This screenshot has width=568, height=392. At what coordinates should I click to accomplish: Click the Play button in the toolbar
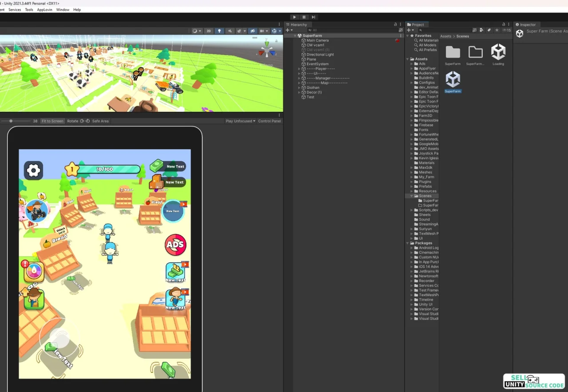(294, 17)
